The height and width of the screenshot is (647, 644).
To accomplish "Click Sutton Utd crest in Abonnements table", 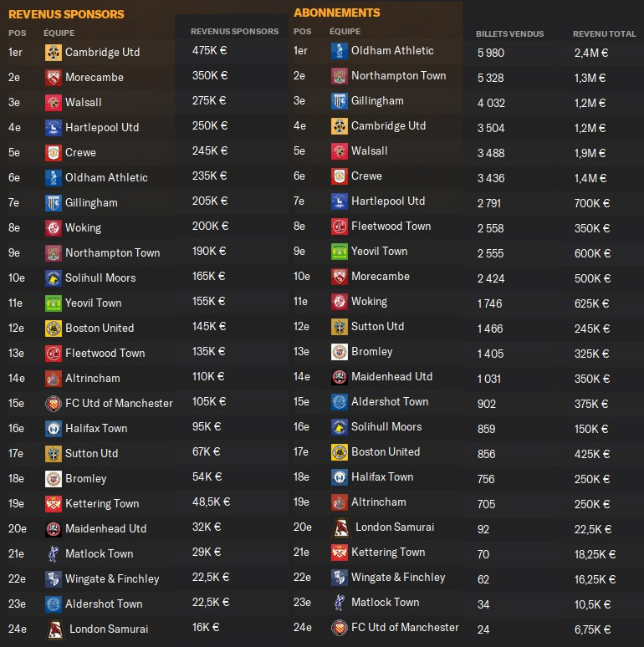I will click(340, 327).
